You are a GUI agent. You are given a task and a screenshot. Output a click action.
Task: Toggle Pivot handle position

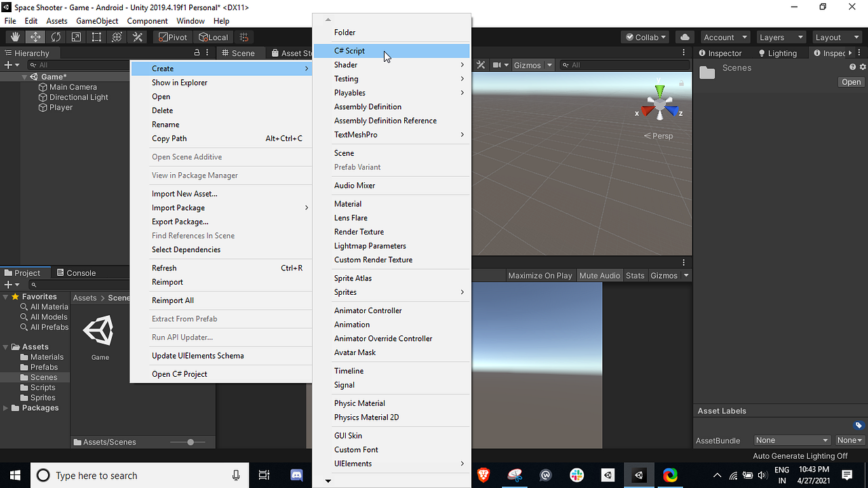coord(174,37)
